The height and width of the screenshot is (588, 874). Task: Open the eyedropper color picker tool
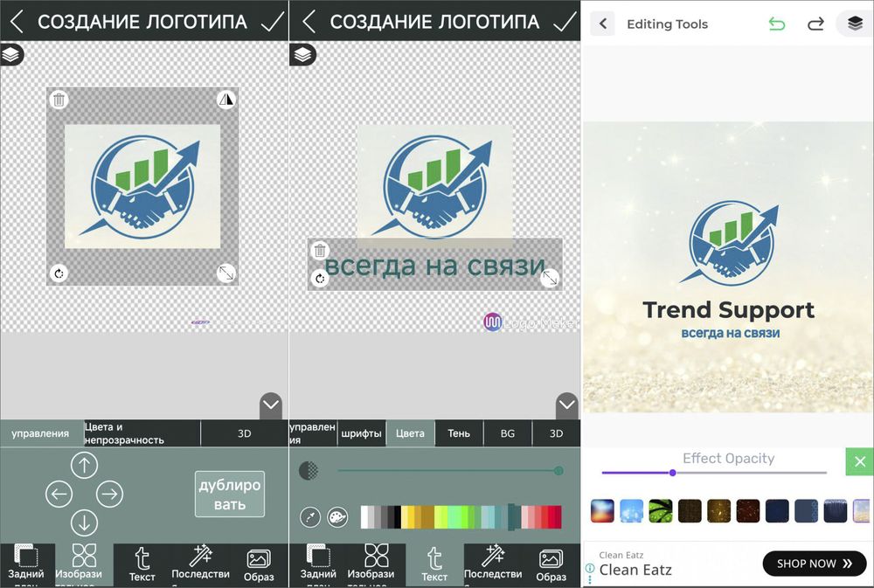coord(310,517)
